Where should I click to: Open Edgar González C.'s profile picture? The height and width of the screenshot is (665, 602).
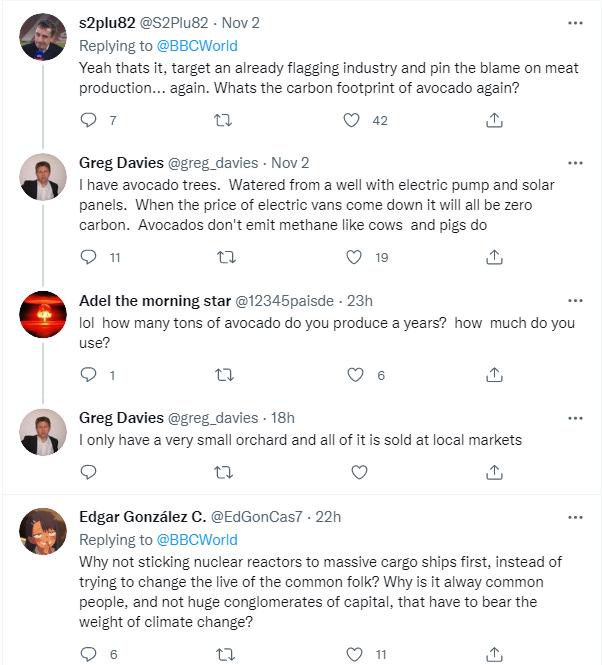click(x=43, y=532)
